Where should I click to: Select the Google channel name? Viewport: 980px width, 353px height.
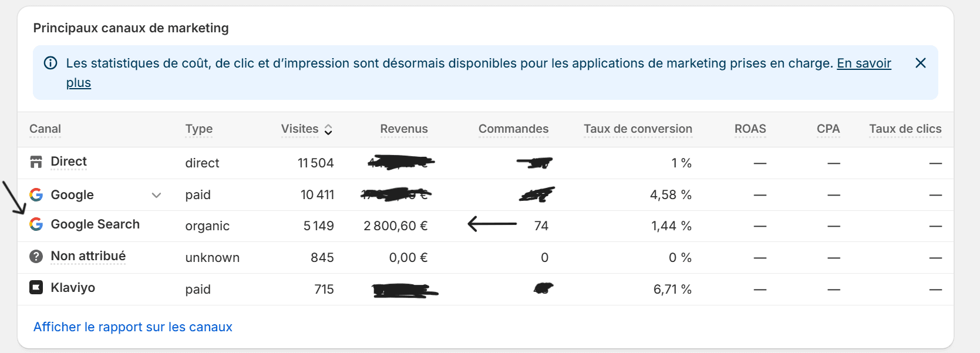pyautogui.click(x=72, y=195)
